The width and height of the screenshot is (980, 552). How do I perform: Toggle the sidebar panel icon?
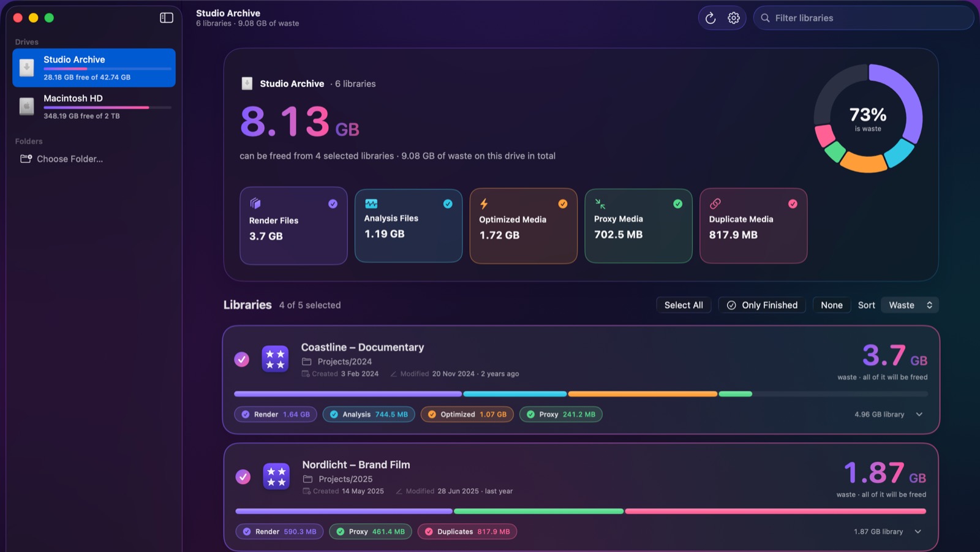167,18
